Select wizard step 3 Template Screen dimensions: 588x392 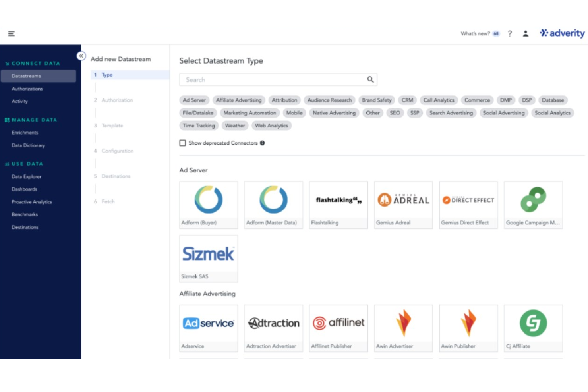pos(108,126)
